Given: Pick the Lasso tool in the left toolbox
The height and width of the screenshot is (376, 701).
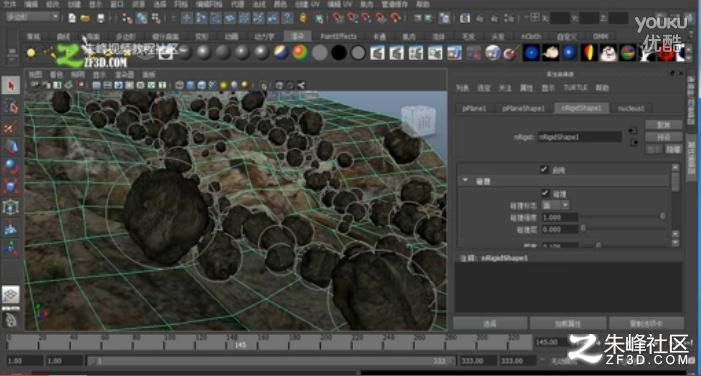Looking at the screenshot, I should click(11, 107).
